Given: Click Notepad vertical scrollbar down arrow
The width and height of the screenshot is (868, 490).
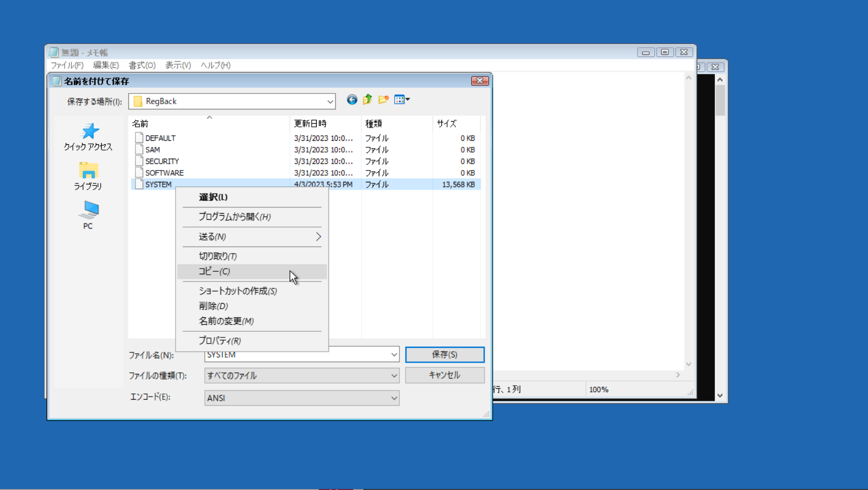Looking at the screenshot, I should pyautogui.click(x=689, y=364).
